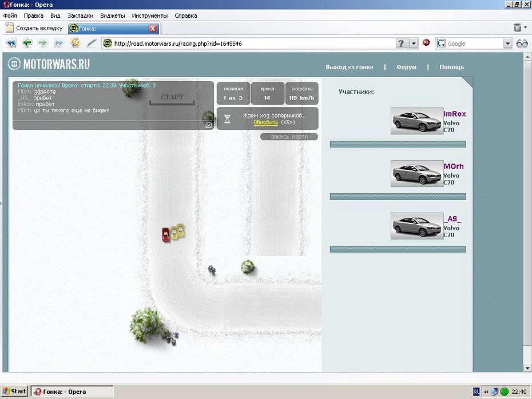Image resolution: width=532 pixels, height=399 pixels.
Task: Focus the Google search field
Action: coord(474,43)
